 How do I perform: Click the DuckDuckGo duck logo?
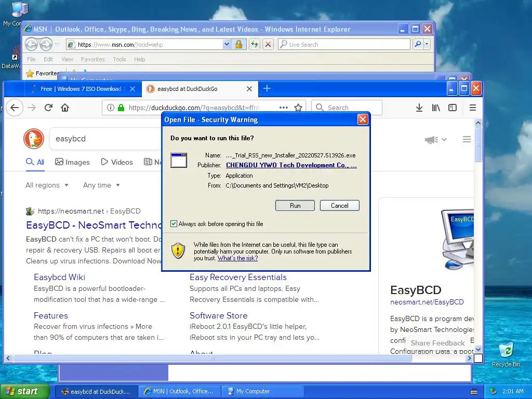pos(34,139)
